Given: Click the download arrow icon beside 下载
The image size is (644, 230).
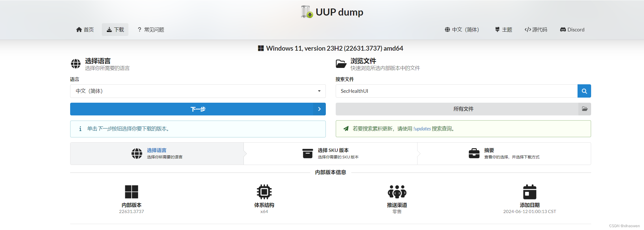Looking at the screenshot, I should [109, 29].
